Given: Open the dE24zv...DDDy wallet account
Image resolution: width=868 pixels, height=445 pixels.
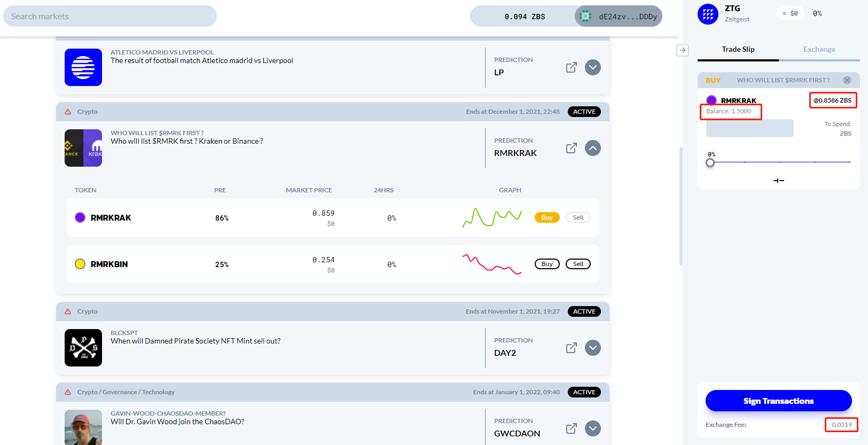Looking at the screenshot, I should tap(619, 16).
